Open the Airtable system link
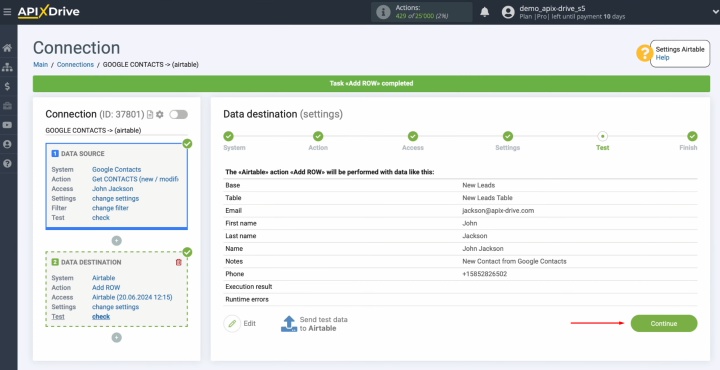Screen dimensions: 720x370 (103, 278)
